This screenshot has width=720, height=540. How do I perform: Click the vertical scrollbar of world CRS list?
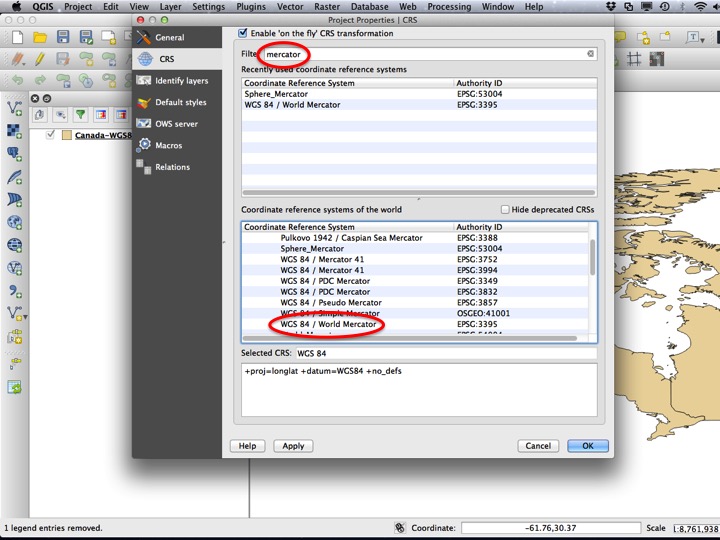pos(592,257)
